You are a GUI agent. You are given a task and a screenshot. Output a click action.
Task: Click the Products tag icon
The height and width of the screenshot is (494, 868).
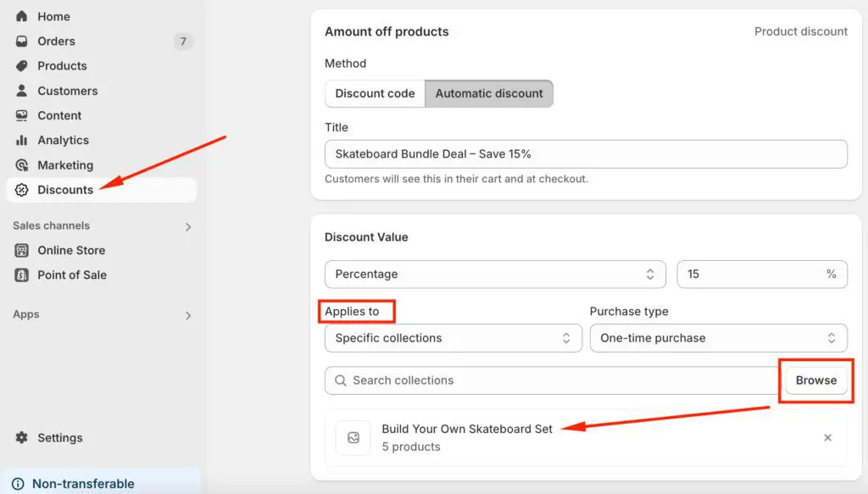22,65
